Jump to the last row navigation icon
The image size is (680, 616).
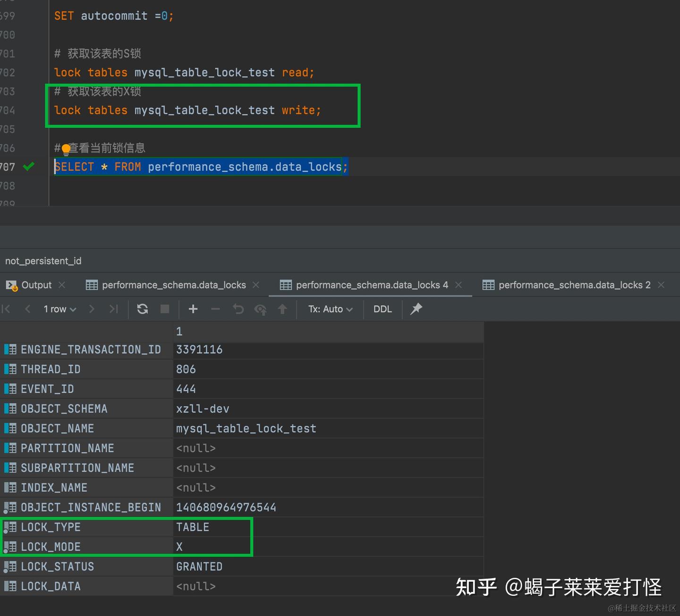[113, 309]
